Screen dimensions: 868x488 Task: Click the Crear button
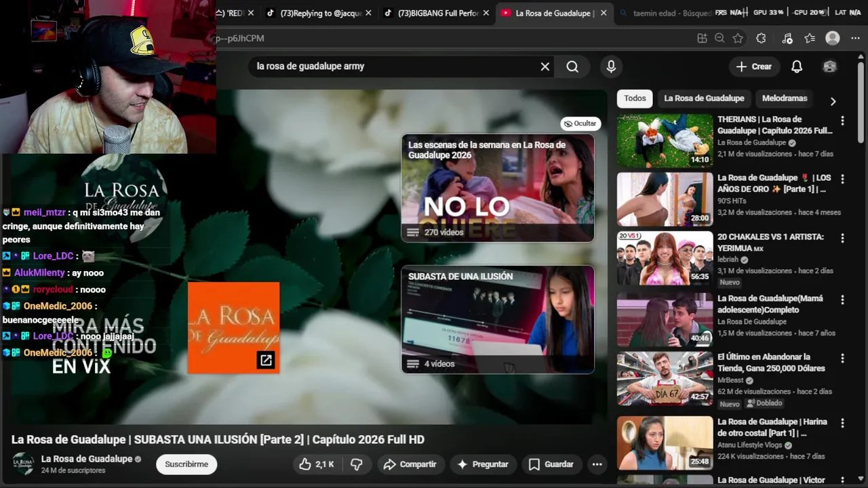pos(753,66)
